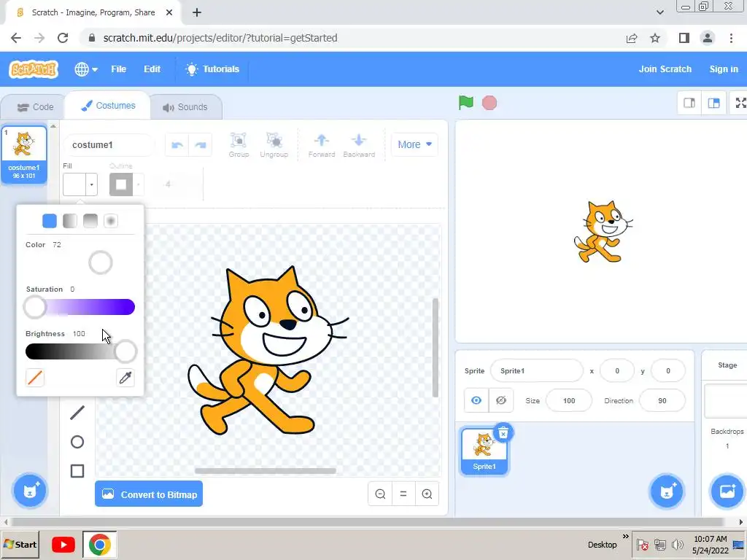This screenshot has width=747, height=560.
Task: Click the taskbar volume speaker icon
Action: [x=677, y=544]
